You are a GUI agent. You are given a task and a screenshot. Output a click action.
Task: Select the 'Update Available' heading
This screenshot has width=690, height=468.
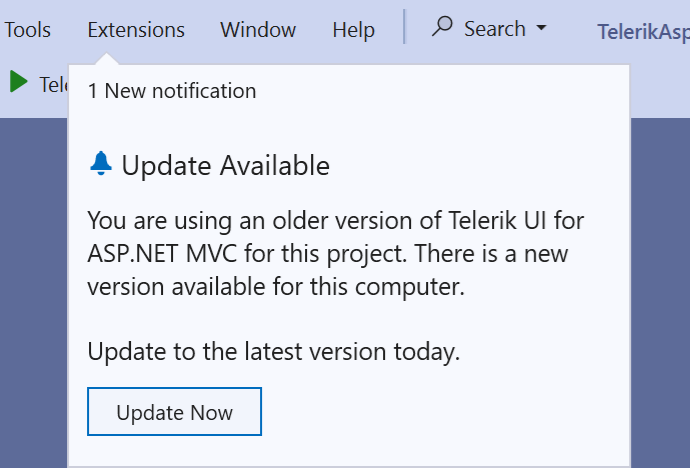point(225,165)
